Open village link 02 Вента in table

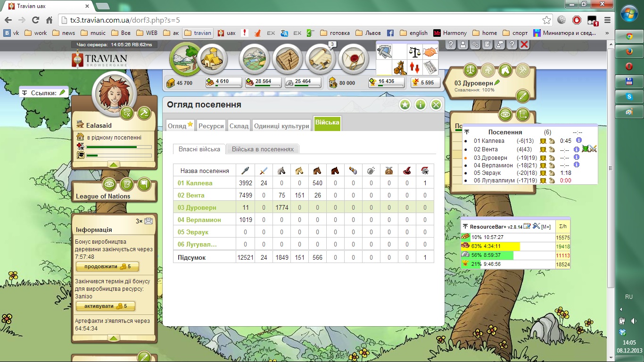[191, 195]
